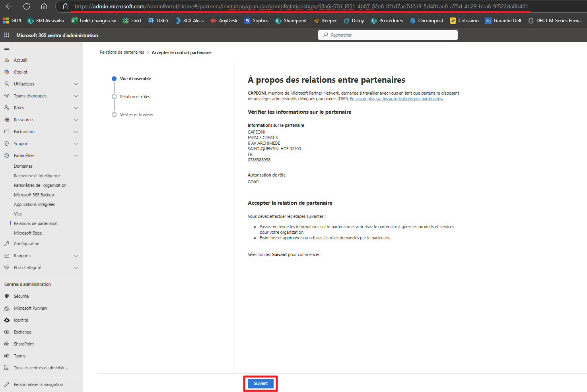The image size is (587, 392).
Task: Expand the Rapports chevron
Action: (76, 256)
